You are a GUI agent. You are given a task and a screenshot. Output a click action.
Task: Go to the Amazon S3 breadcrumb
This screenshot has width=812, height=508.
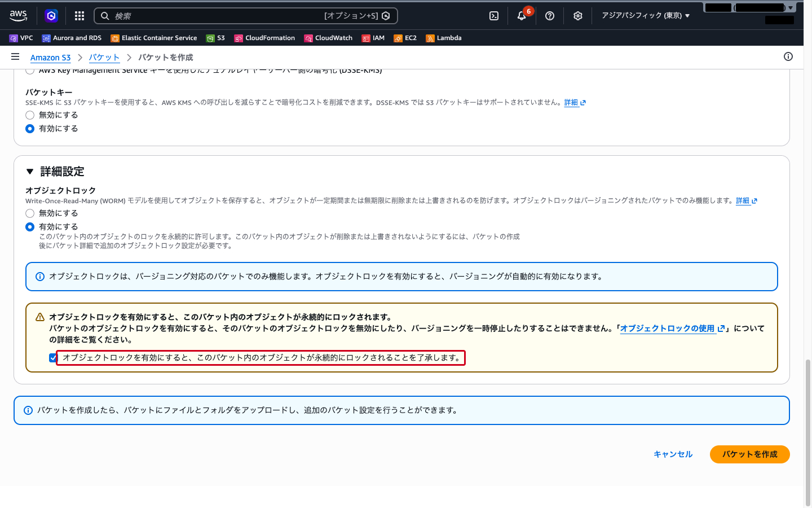51,58
